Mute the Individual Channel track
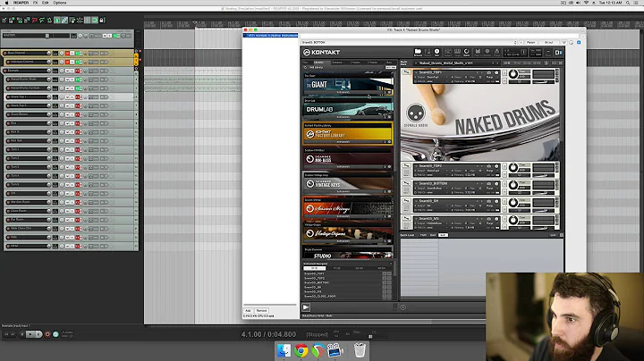Image resolution: width=644 pixels, height=361 pixels. click(x=67, y=62)
